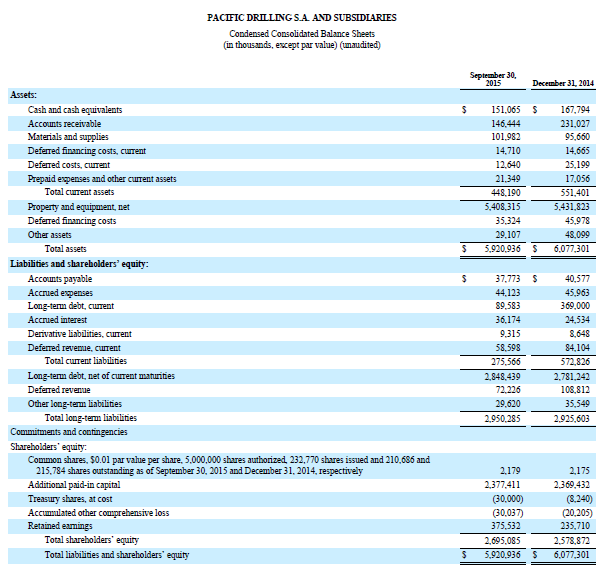Select total current liabilities value 572,826

pos(575,362)
